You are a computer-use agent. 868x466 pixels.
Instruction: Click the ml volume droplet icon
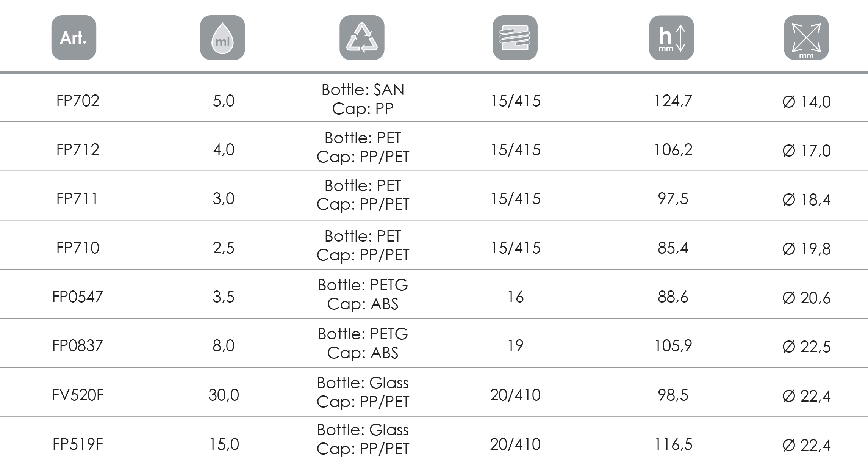(x=222, y=38)
